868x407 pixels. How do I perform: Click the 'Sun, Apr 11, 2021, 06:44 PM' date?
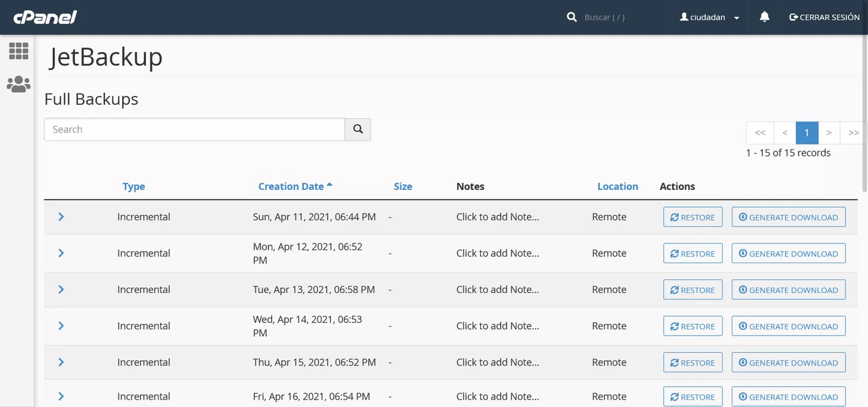314,217
